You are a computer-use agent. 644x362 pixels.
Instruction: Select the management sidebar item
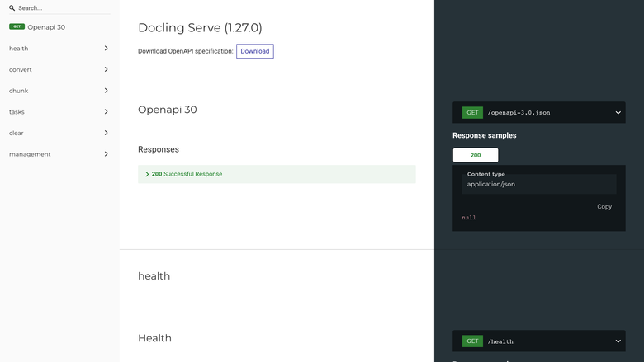coord(30,154)
